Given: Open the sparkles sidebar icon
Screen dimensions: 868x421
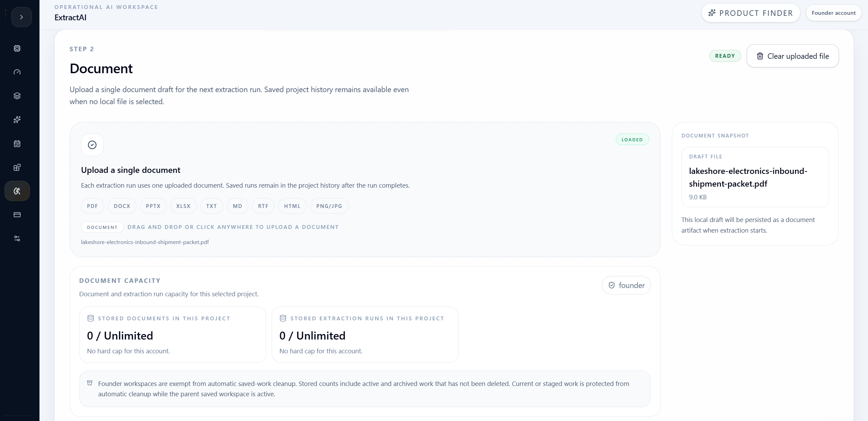Looking at the screenshot, I should point(17,120).
